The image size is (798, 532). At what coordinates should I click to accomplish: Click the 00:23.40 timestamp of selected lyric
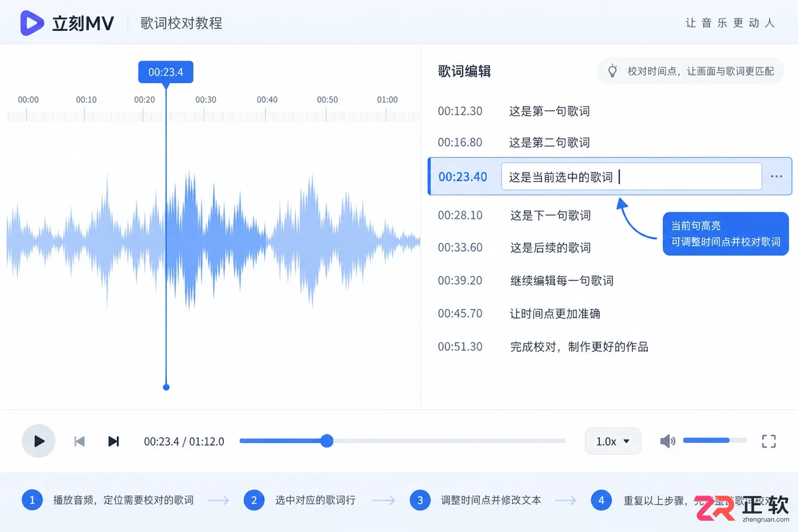click(463, 177)
